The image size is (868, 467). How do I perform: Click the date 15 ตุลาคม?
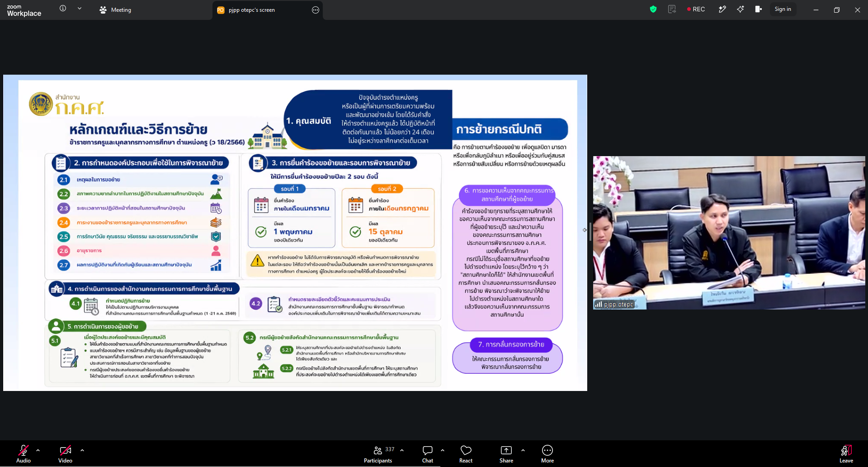pyautogui.click(x=386, y=232)
